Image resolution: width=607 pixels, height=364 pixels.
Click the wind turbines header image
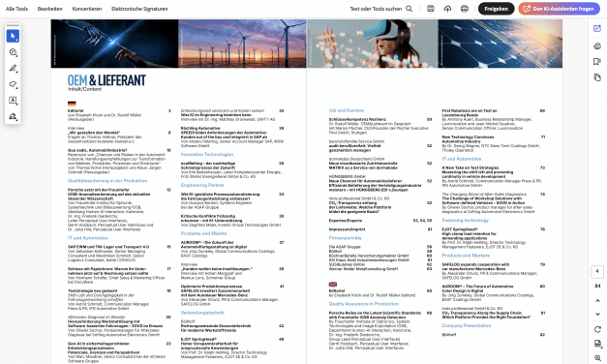click(242, 44)
